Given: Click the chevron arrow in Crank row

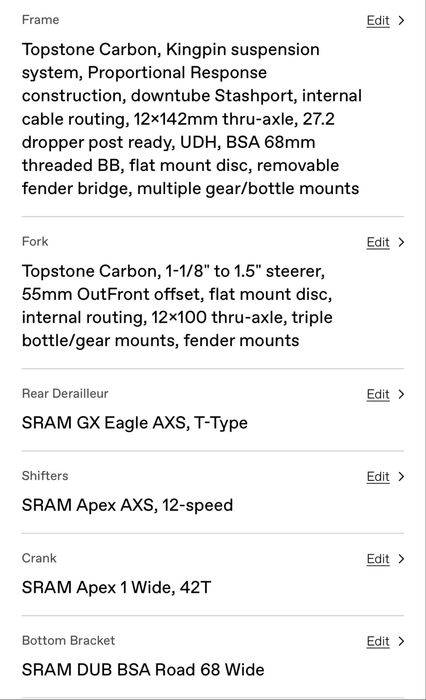Looking at the screenshot, I should [401, 559].
